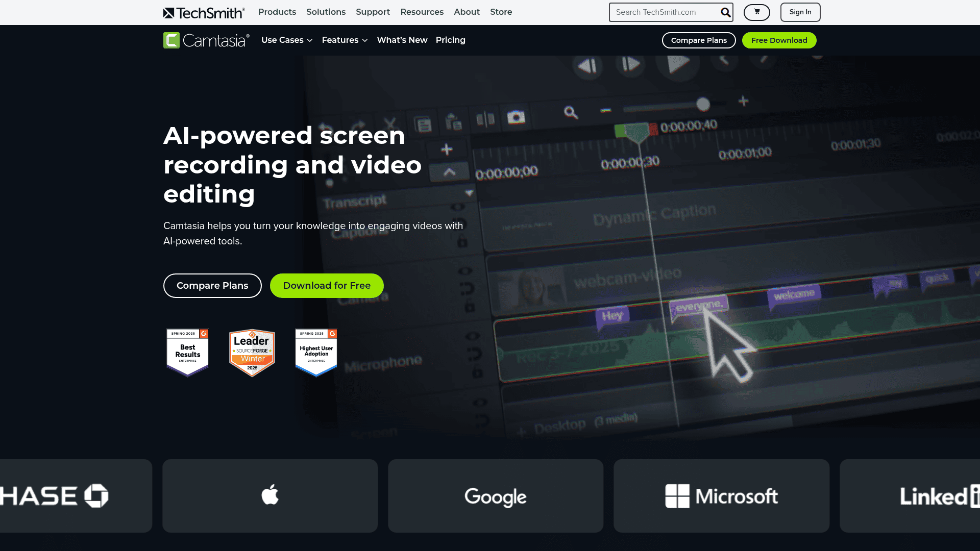Image resolution: width=980 pixels, height=551 pixels.
Task: Click the TechSmith logo
Action: [x=204, y=12]
